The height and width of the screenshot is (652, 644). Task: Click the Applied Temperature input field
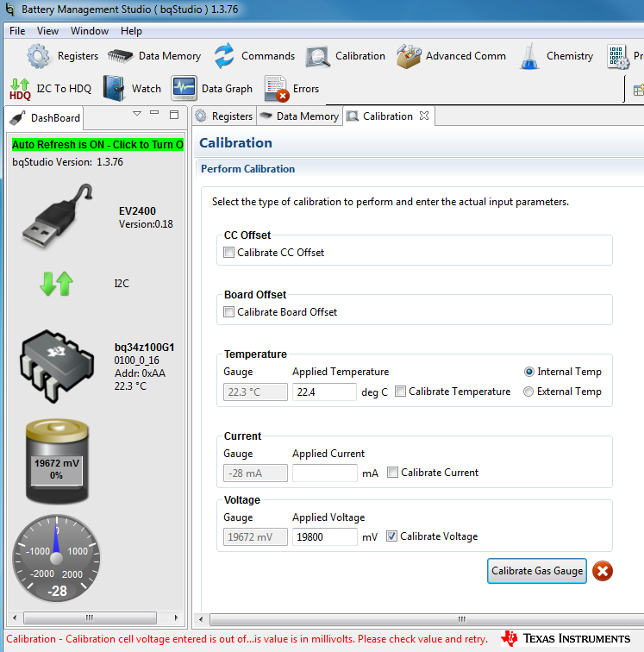(324, 392)
